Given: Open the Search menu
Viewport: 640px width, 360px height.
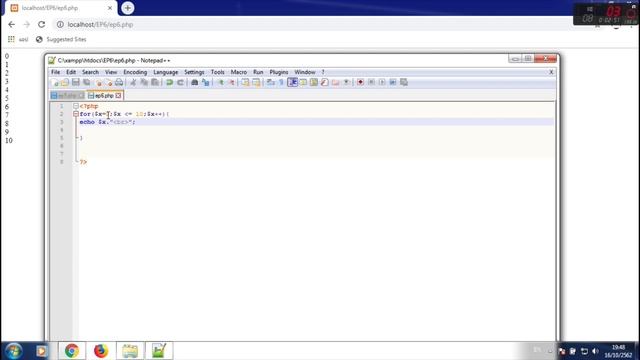Looking at the screenshot, I should pos(90,72).
